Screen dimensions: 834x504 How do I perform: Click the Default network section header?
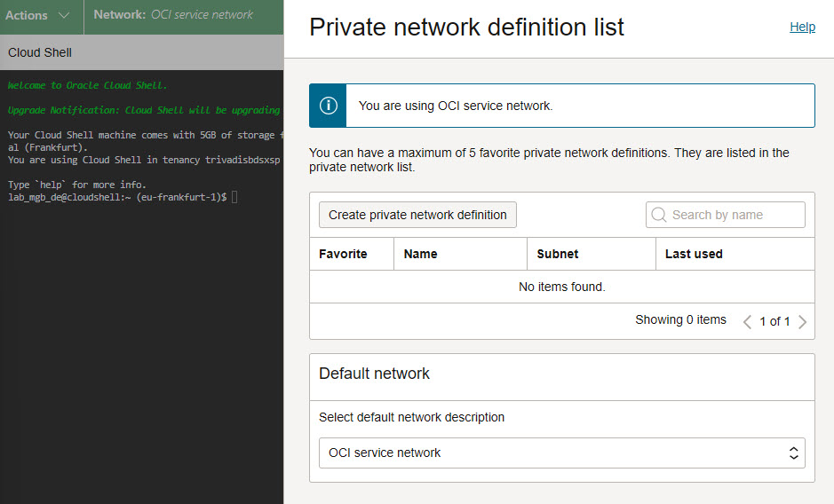point(374,374)
